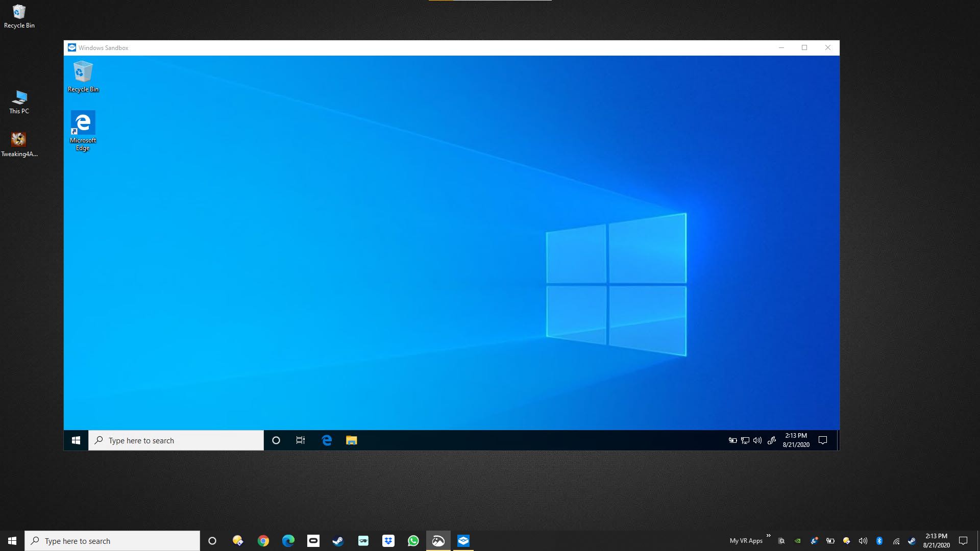Close the Windows Sandbox window
The height and width of the screenshot is (551, 980).
tap(828, 47)
